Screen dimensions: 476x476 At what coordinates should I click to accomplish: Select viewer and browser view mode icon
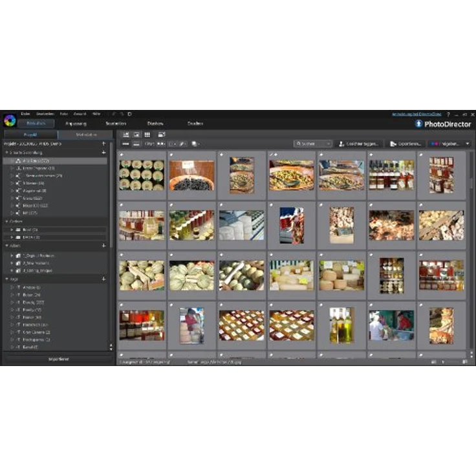point(126,135)
